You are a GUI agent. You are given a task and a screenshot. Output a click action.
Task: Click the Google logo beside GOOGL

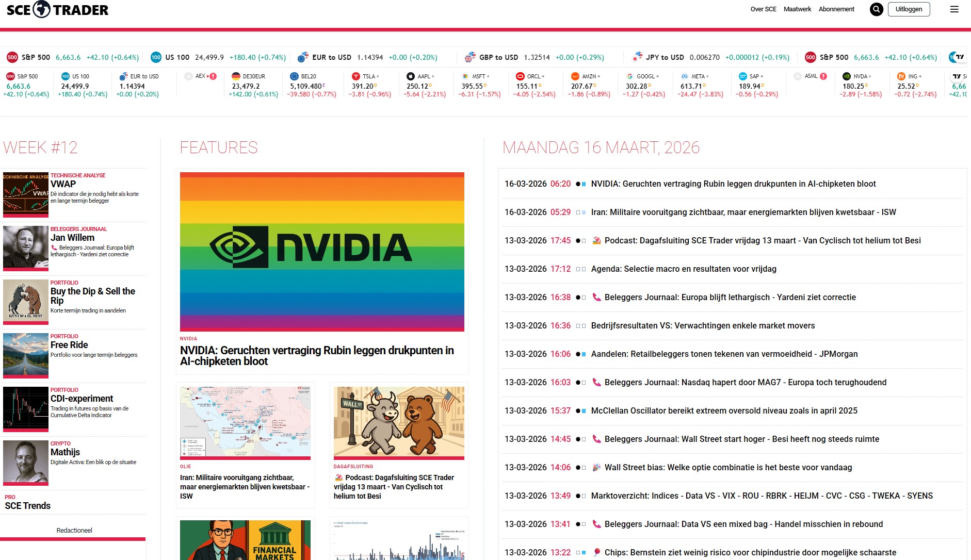pos(630,76)
